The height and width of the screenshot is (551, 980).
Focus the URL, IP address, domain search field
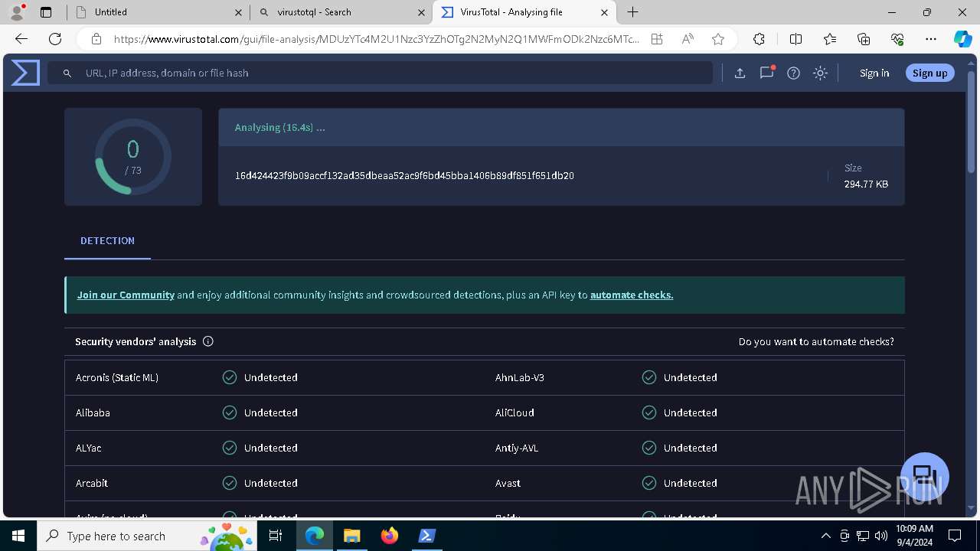click(x=380, y=73)
